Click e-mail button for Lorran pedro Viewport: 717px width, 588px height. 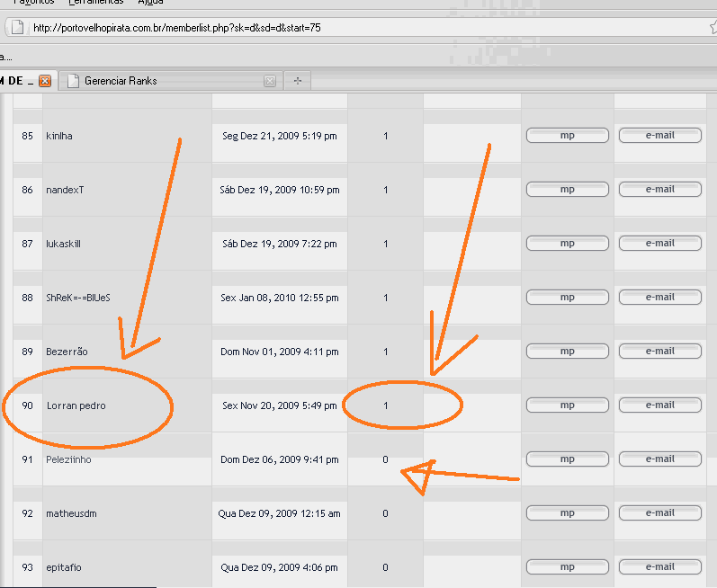point(659,405)
